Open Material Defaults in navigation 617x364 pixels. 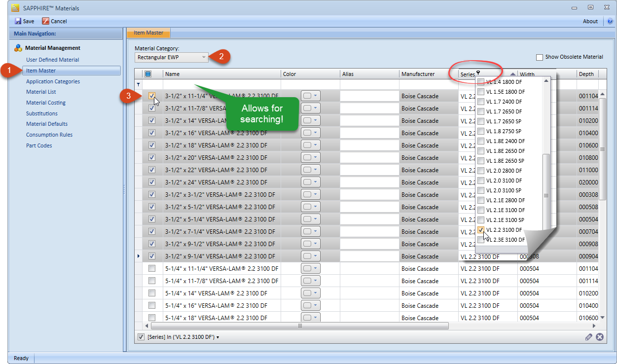click(47, 124)
